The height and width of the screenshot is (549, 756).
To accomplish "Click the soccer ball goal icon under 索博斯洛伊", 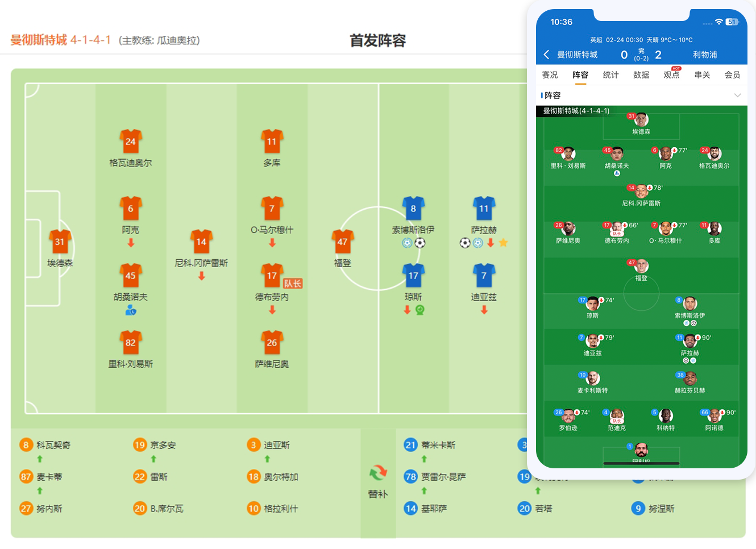I will pos(420,243).
